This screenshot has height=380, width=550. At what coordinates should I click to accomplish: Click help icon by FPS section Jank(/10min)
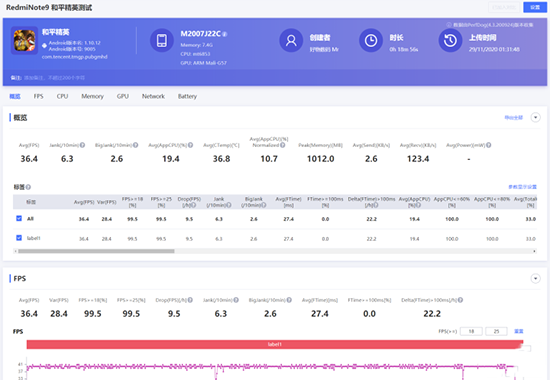pyautogui.click(x=236, y=300)
